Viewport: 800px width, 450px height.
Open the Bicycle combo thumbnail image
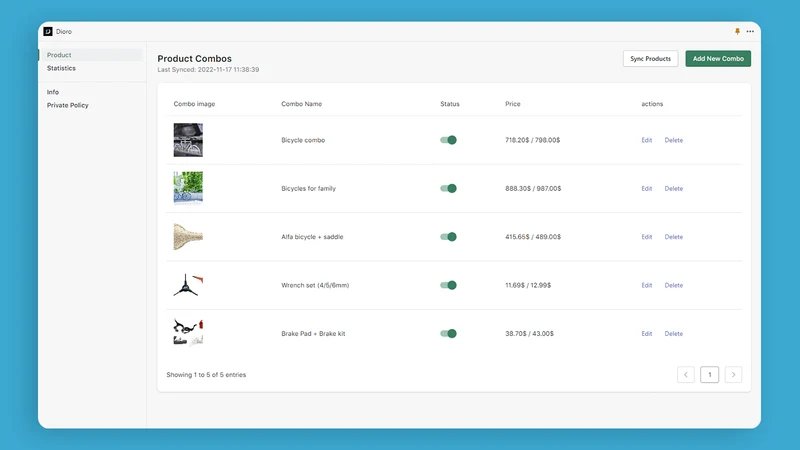click(188, 140)
